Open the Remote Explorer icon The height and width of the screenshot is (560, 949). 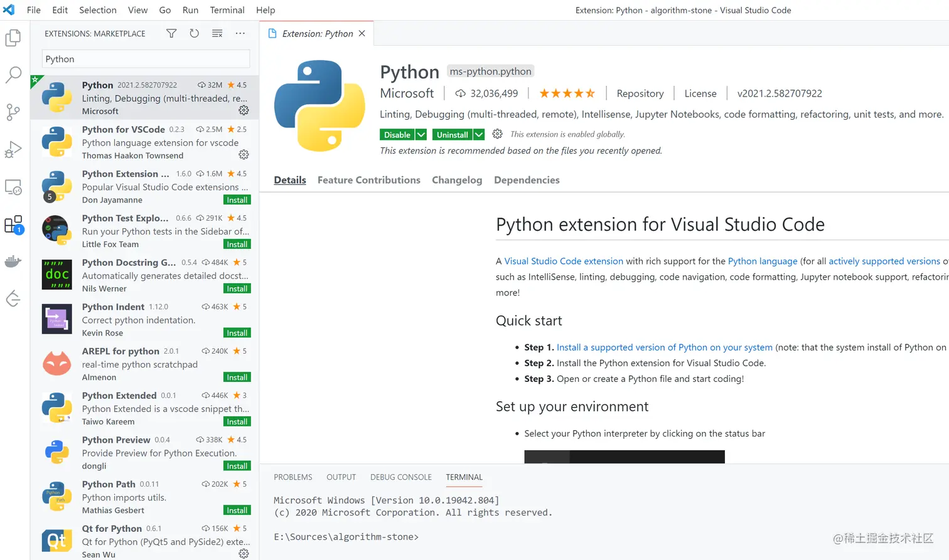click(x=13, y=187)
